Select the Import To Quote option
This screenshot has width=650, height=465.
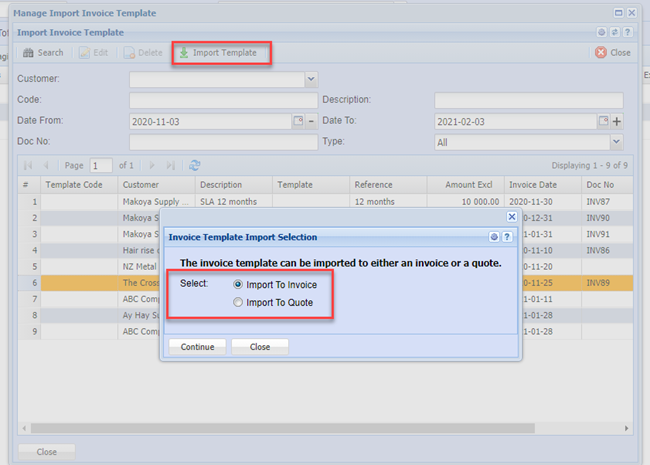click(237, 302)
